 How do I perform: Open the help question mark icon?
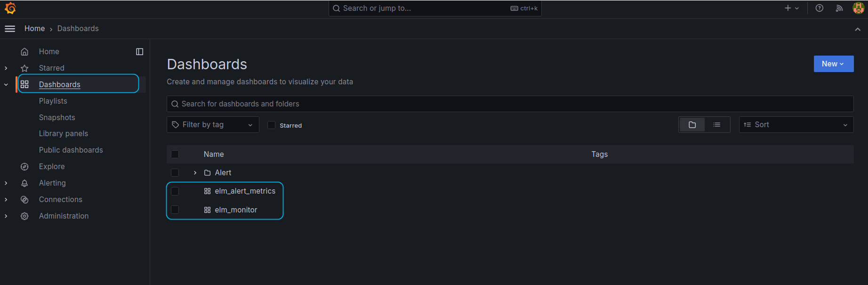tap(820, 8)
